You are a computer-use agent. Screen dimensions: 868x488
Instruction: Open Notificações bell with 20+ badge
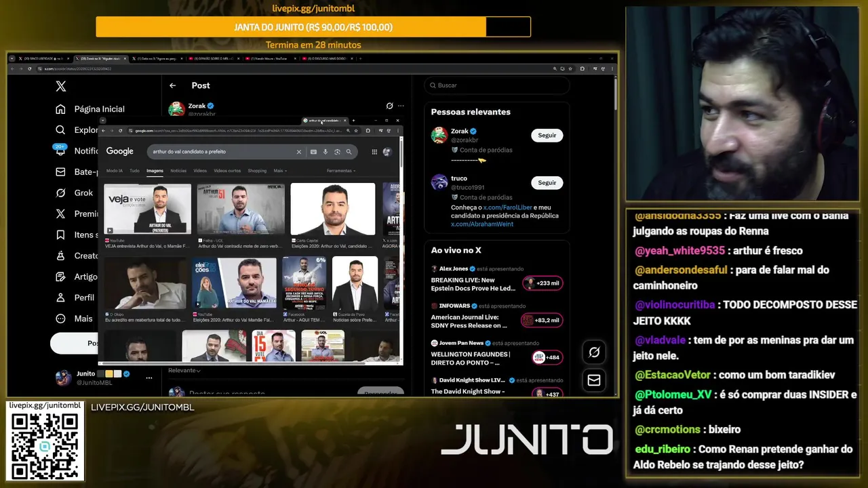pos(61,150)
